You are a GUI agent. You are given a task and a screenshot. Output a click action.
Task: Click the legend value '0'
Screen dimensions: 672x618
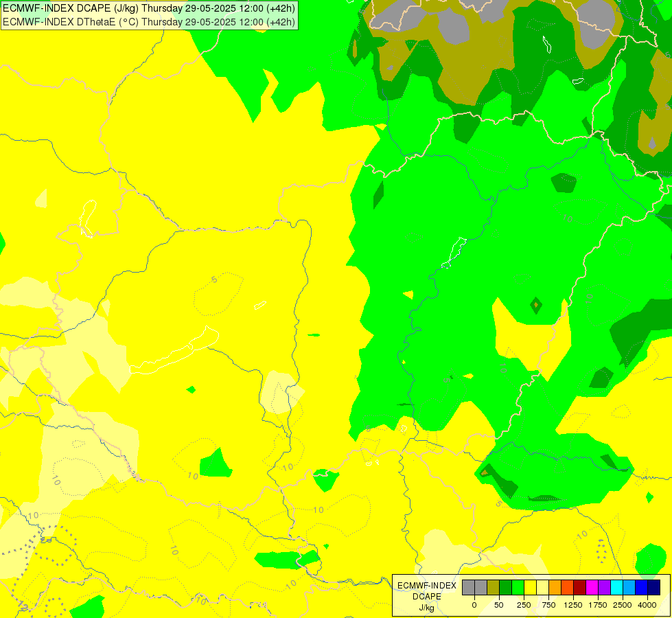coord(474,605)
